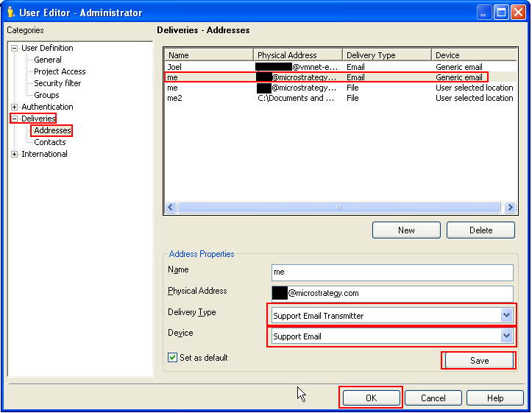The image size is (532, 413).
Task: Collapse the Deliveries tree node
Action: pyautogui.click(x=14, y=119)
